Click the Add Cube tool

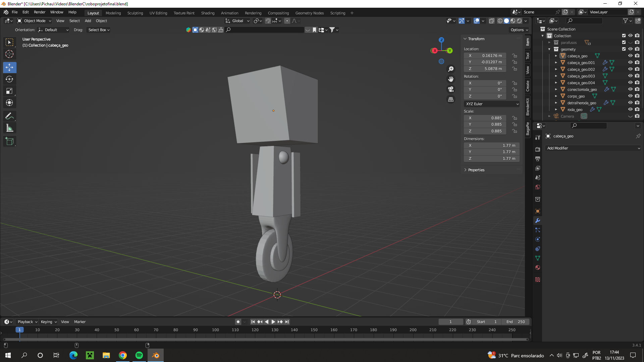pos(9,141)
